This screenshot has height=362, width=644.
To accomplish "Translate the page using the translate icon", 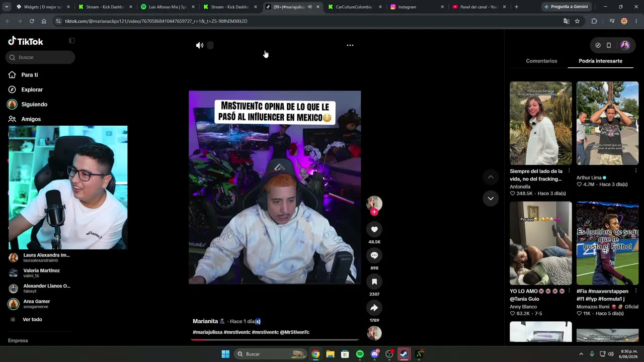I will tap(567, 21).
